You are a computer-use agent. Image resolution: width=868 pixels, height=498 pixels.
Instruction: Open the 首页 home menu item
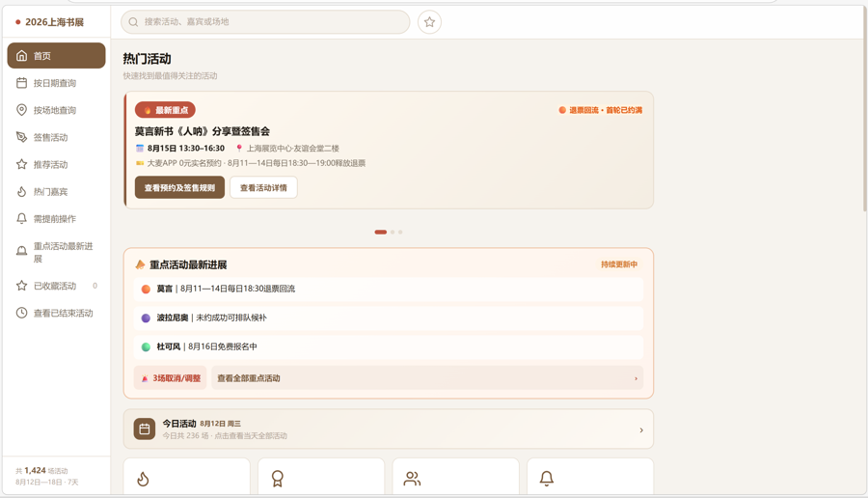[x=56, y=55]
